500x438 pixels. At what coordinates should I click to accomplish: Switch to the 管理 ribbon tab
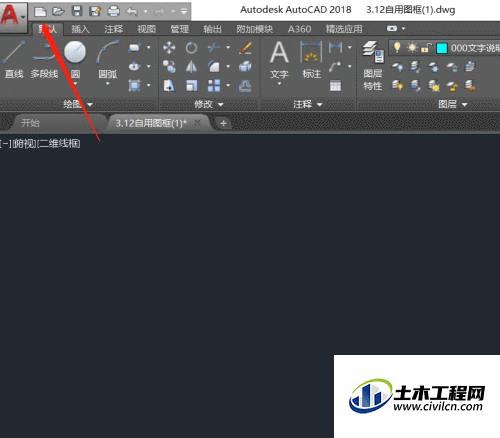(179, 29)
